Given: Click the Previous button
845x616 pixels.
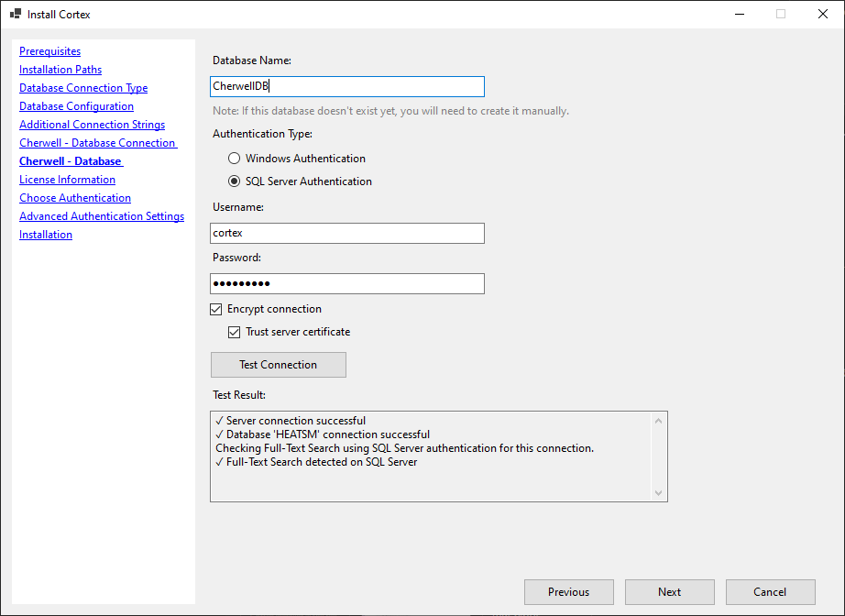Looking at the screenshot, I should 568,591.
